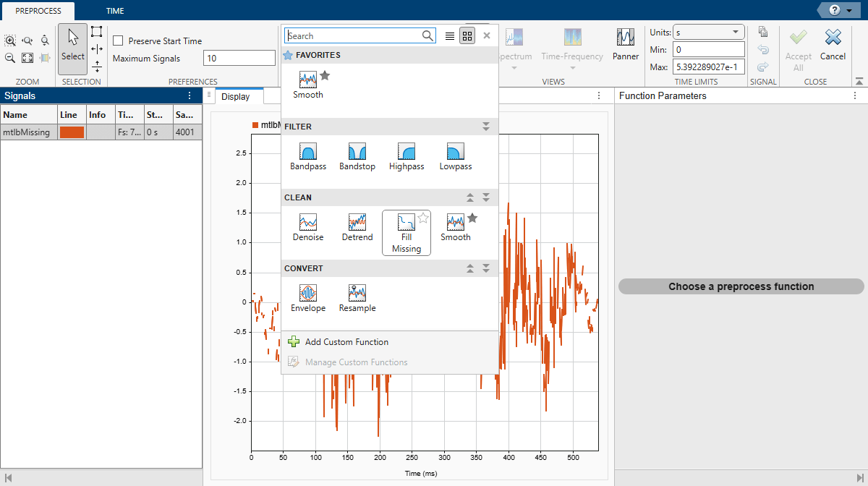Click the duplicate signal icon

[x=763, y=32]
